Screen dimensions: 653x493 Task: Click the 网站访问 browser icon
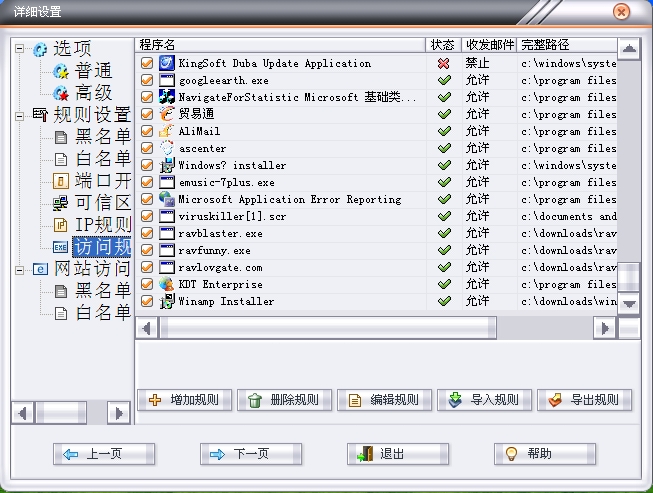[x=40, y=269]
